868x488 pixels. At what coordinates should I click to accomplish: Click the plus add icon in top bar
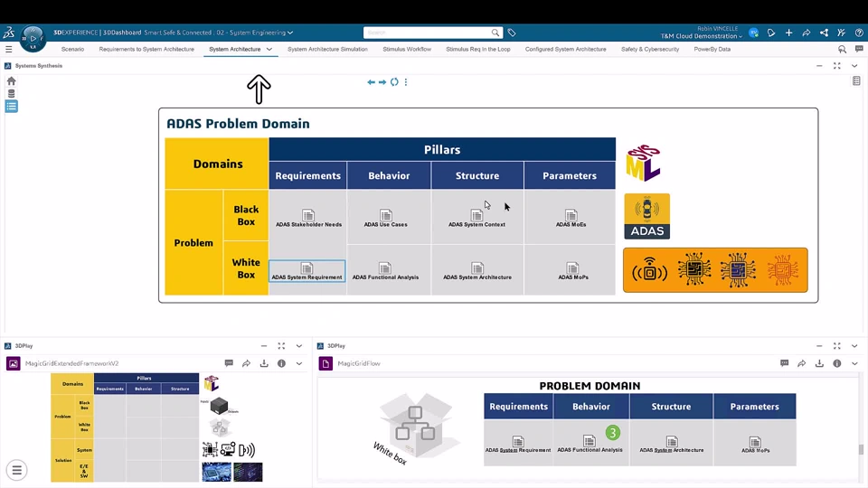point(788,33)
